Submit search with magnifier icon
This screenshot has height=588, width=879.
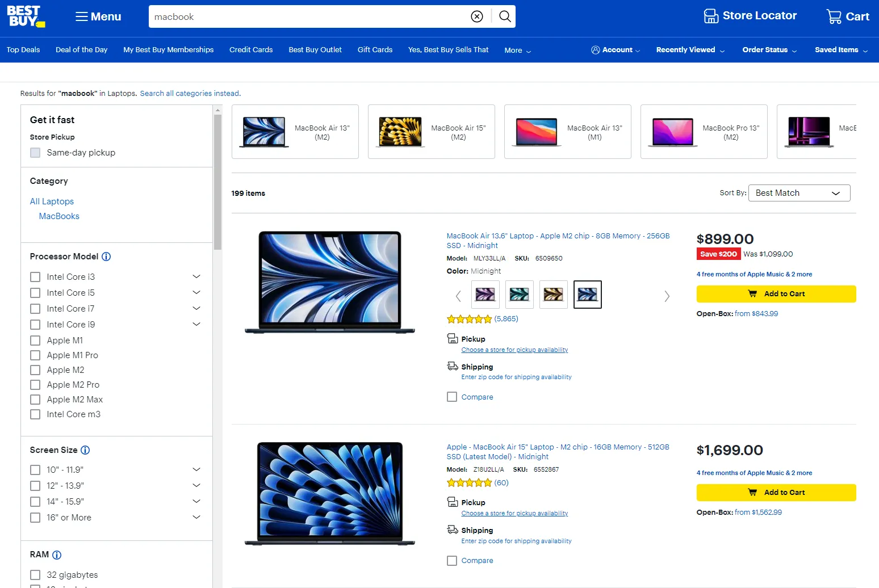505,16
